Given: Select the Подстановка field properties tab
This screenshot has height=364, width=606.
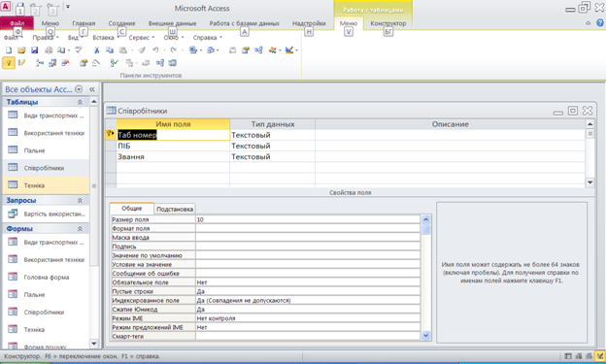Looking at the screenshot, I should tap(175, 209).
